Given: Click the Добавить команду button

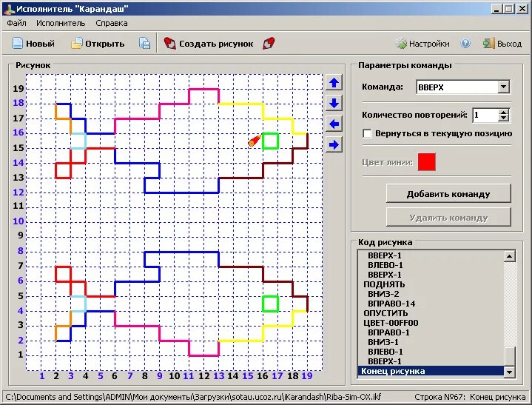Looking at the screenshot, I should pos(448,194).
